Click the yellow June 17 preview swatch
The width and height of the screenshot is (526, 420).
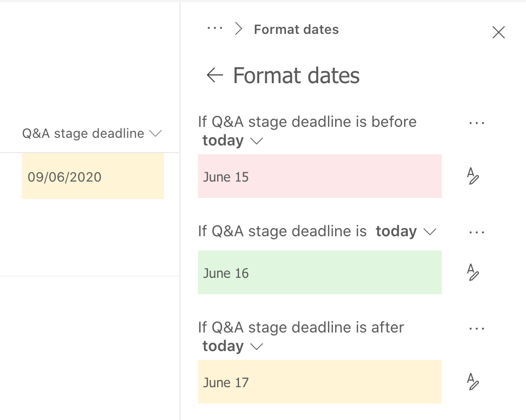tap(319, 382)
